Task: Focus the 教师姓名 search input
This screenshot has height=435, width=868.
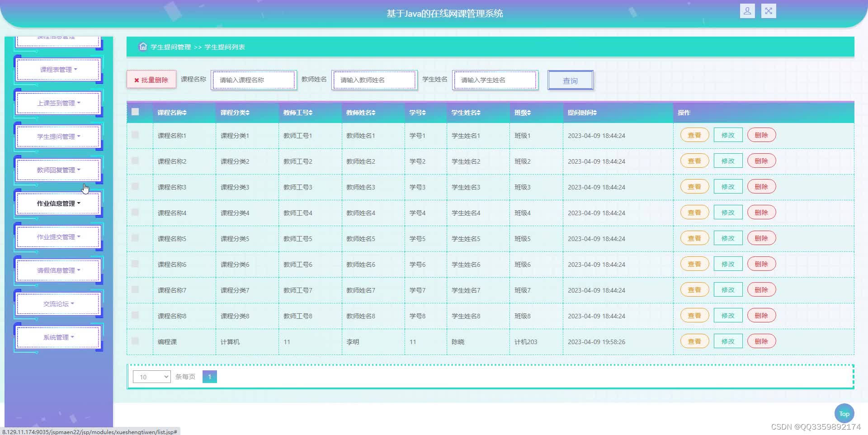Action: point(374,80)
